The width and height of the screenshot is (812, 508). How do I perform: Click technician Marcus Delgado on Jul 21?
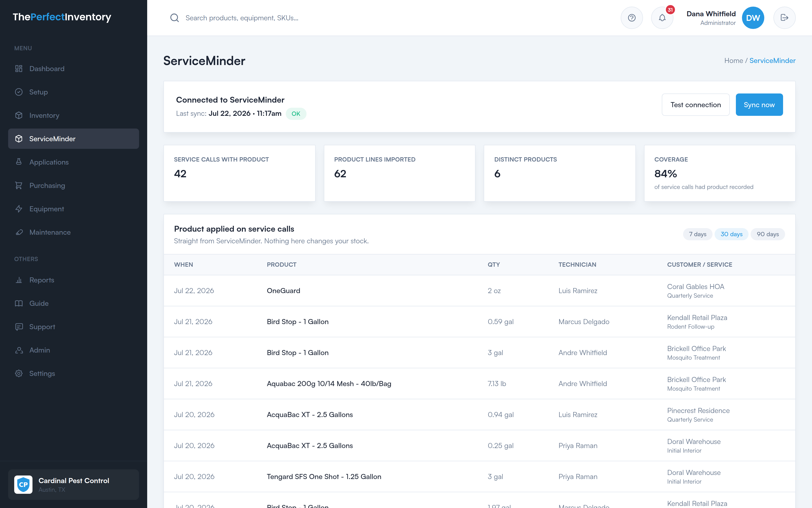[584, 322]
